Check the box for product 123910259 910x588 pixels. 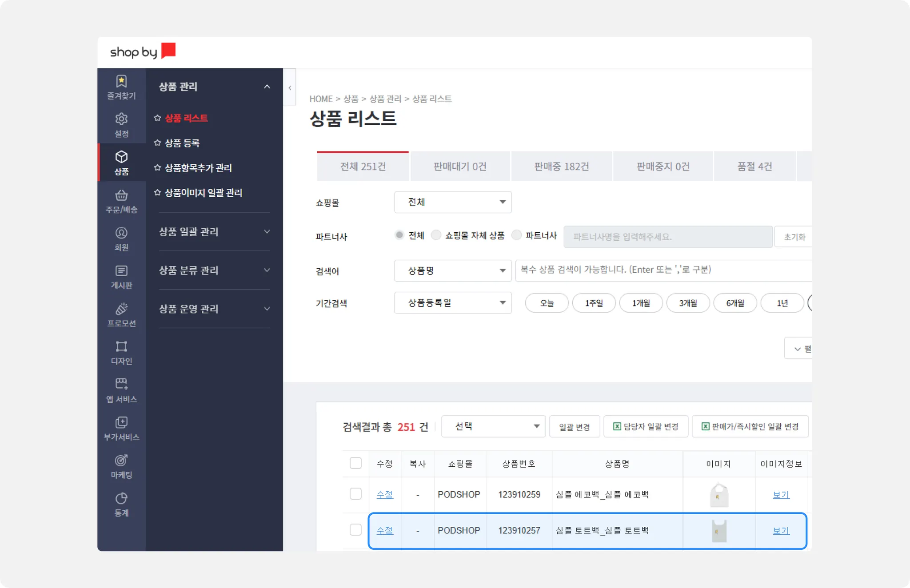coord(355,494)
